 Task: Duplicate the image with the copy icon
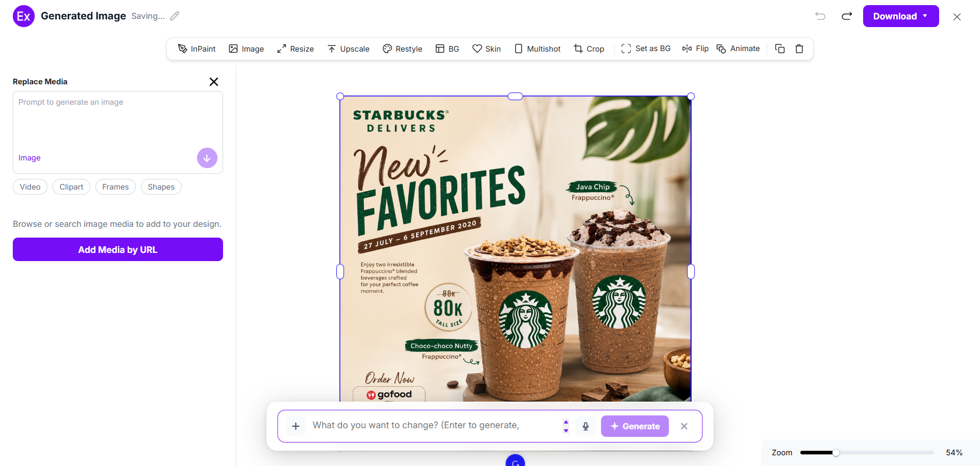pos(780,49)
